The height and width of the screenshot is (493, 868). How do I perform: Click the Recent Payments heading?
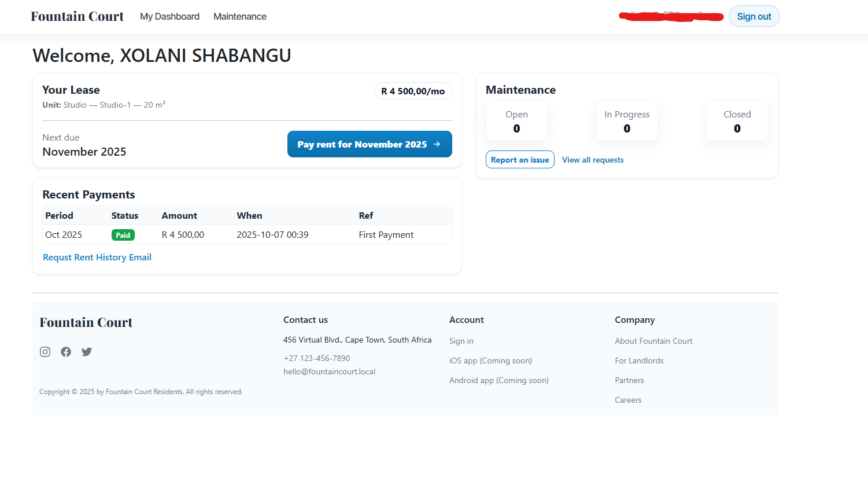[x=88, y=195]
